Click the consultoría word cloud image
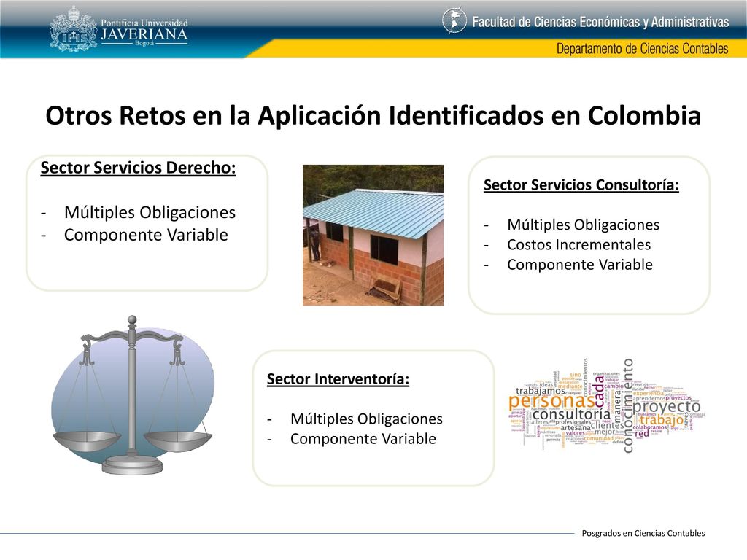Viewport: 747px width, 560px height. 606,405
